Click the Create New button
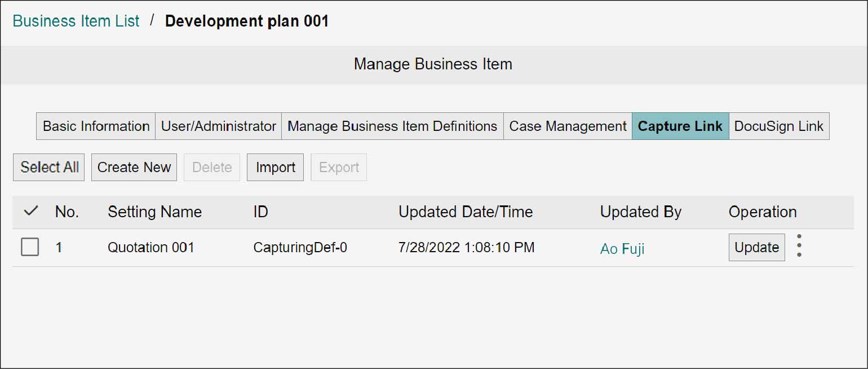 (134, 167)
